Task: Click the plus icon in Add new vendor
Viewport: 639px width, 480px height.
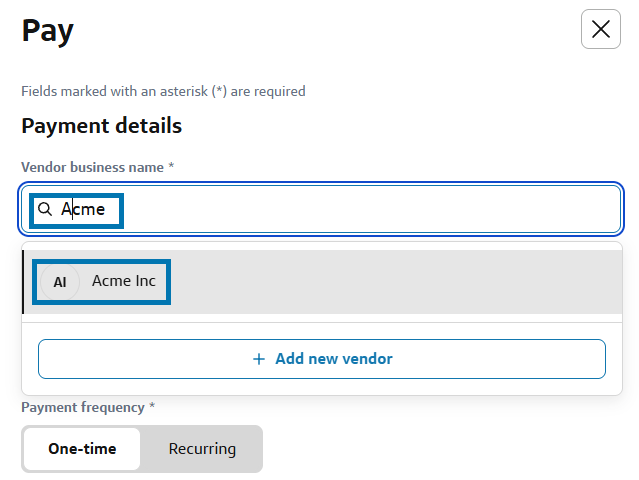Action: tap(259, 359)
